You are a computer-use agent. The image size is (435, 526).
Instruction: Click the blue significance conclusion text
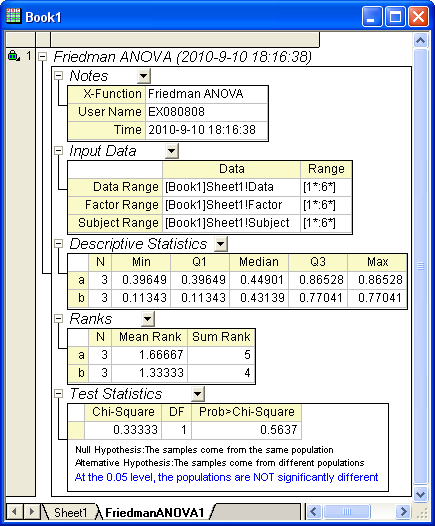pos(226,477)
